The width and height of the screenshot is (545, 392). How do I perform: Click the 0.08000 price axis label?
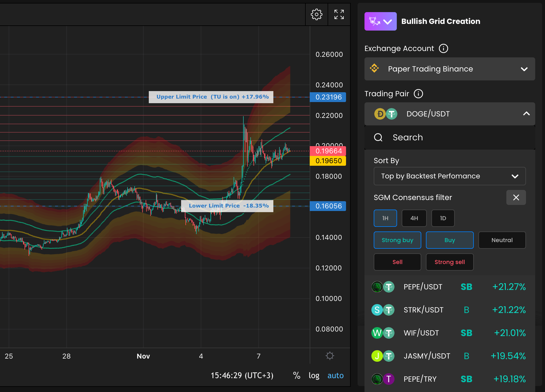point(329,329)
